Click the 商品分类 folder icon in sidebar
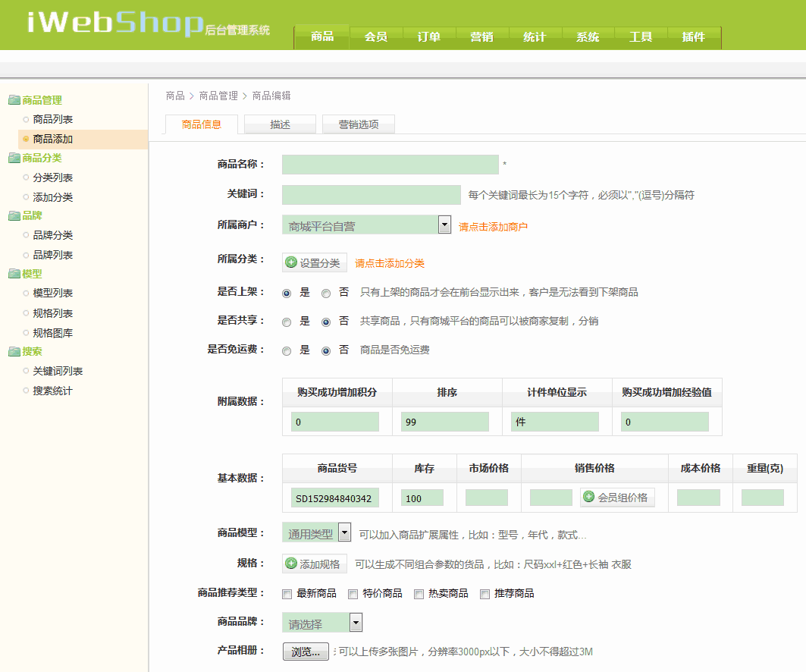This screenshot has height=672, width=806. 14,158
